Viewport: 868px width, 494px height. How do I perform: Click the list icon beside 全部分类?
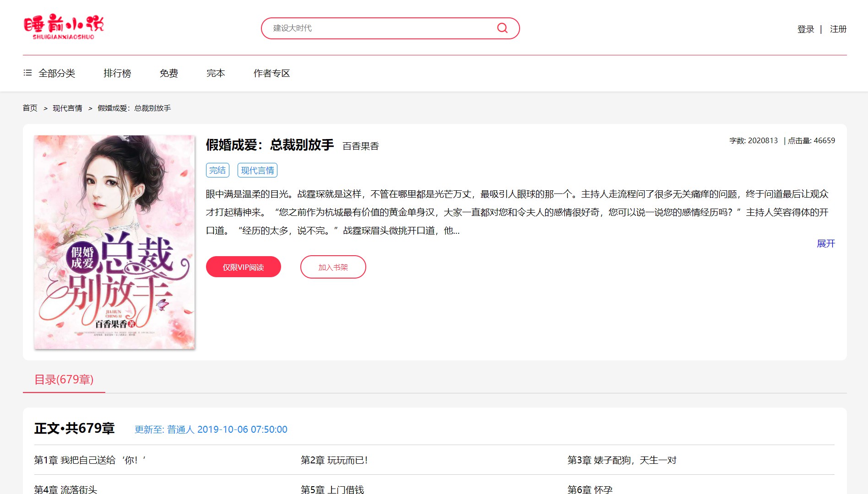coord(27,73)
